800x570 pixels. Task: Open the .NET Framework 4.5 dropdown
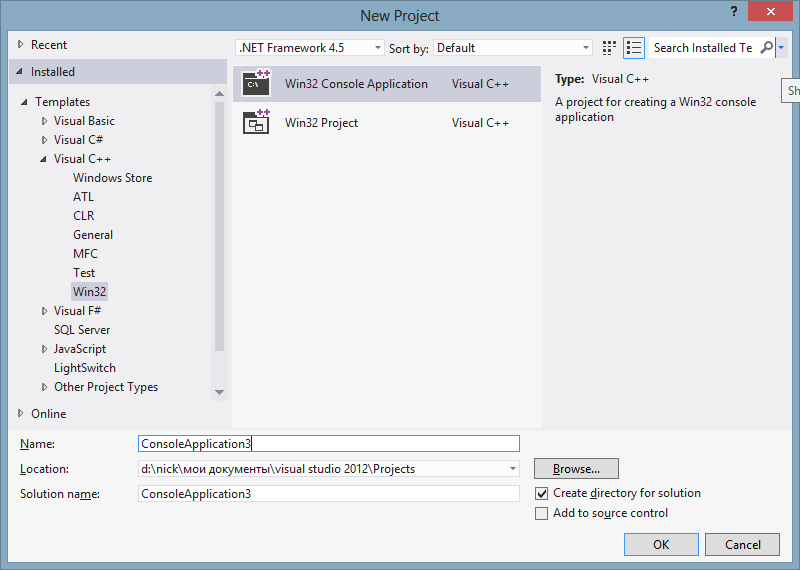310,48
